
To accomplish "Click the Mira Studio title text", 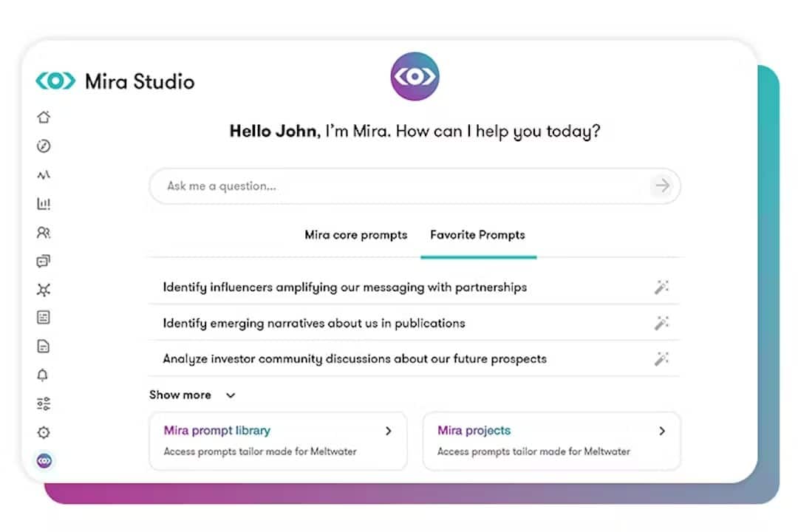I will [x=140, y=81].
